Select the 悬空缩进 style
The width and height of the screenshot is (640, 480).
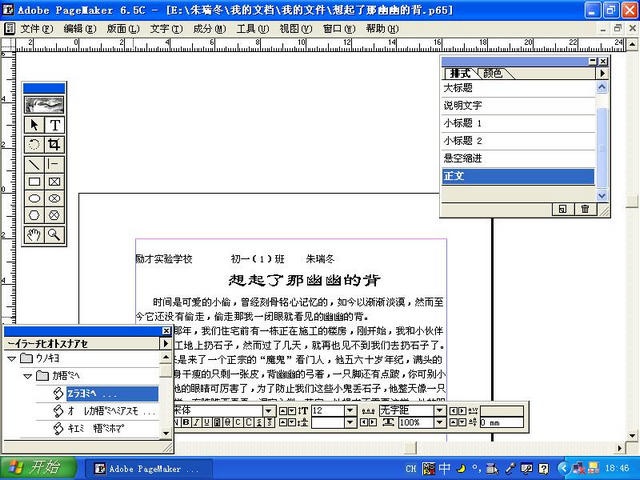pyautogui.click(x=518, y=158)
